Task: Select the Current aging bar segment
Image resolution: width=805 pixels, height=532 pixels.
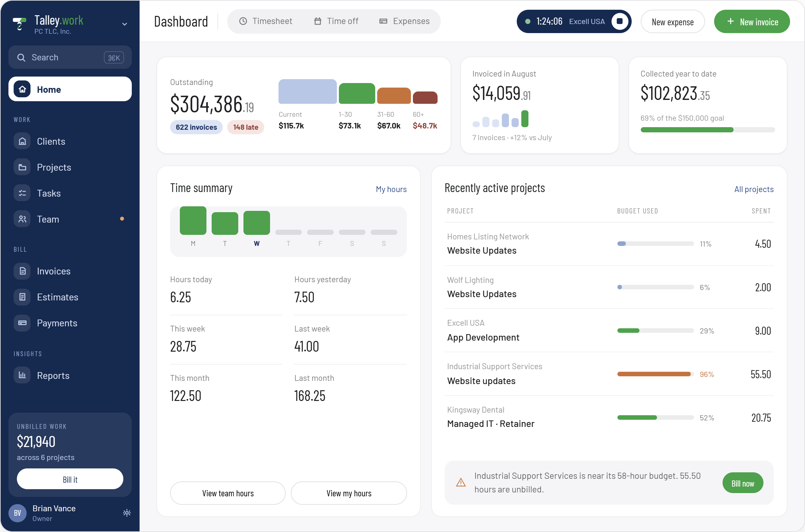Action: [308, 91]
